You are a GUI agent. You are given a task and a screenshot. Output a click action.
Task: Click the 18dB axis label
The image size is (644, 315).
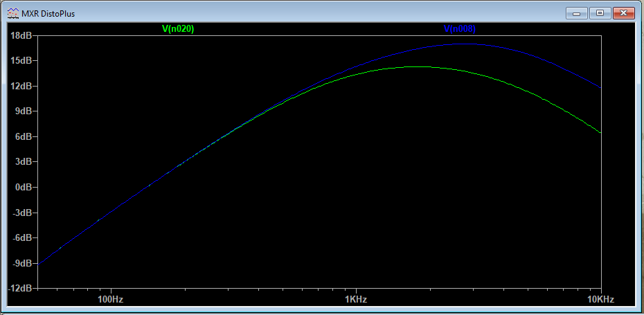21,36
